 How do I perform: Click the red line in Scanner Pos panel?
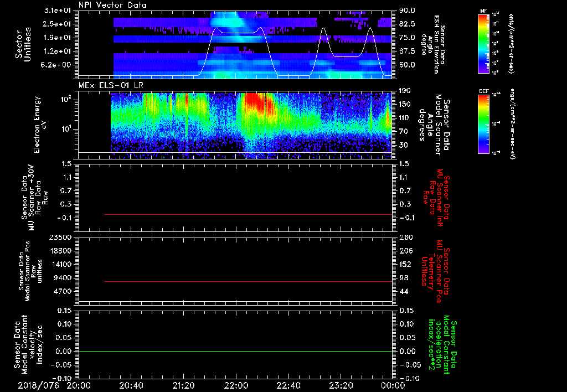tap(248, 281)
